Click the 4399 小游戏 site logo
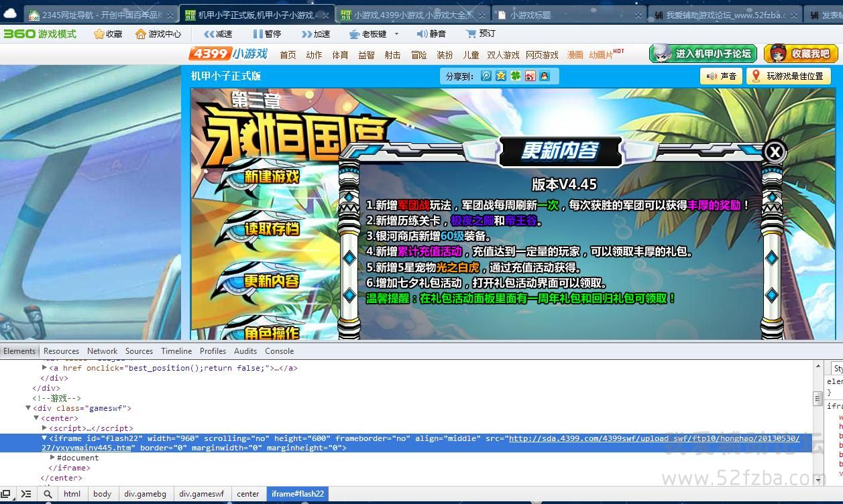The image size is (843, 504). click(x=229, y=54)
